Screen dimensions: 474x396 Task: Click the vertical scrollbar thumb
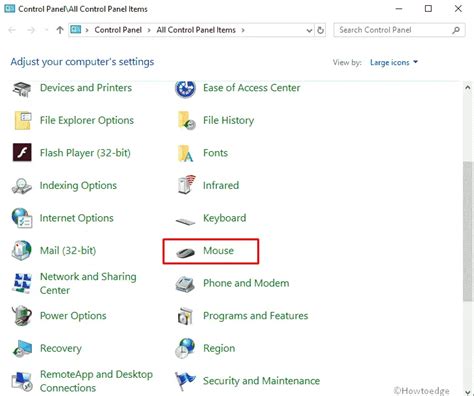468,231
